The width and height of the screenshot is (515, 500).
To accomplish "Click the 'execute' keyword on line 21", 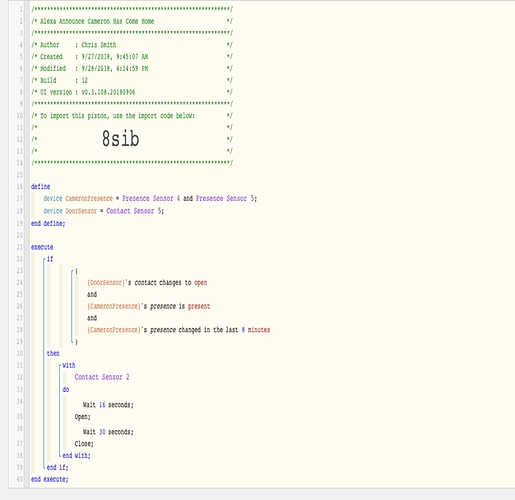I will pos(42,247).
